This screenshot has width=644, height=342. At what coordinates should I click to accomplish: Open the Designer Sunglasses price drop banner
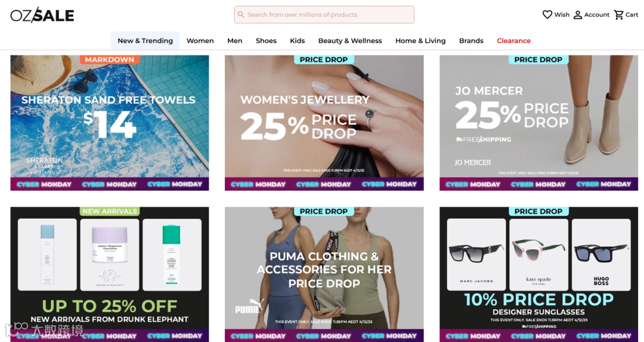[x=538, y=274]
